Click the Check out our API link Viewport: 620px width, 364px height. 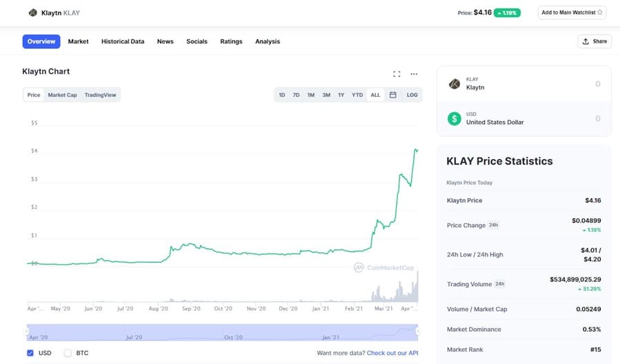pyautogui.click(x=392, y=353)
